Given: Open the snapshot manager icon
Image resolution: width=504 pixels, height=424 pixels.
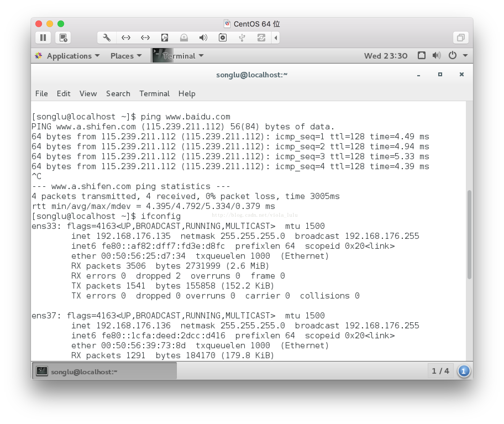Looking at the screenshot, I should [x=63, y=38].
